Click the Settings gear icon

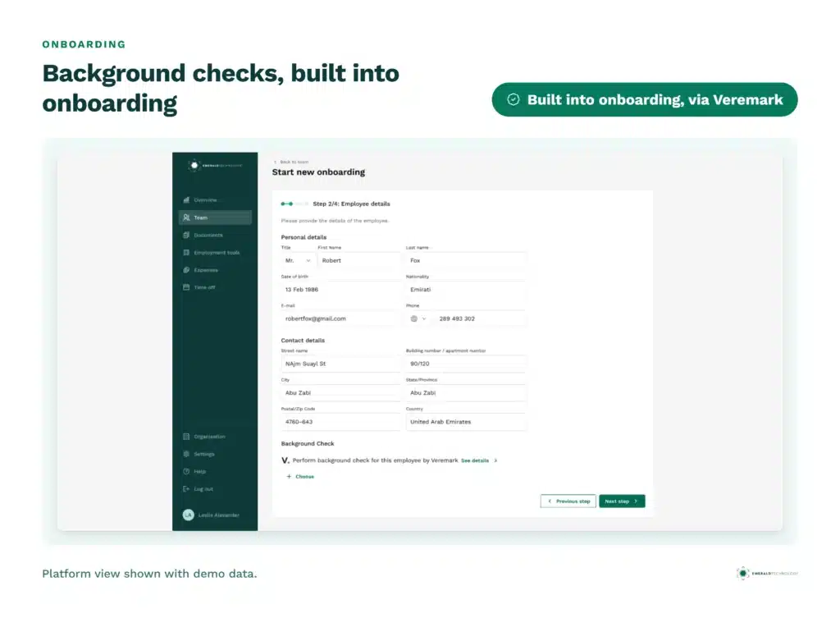coord(186,454)
